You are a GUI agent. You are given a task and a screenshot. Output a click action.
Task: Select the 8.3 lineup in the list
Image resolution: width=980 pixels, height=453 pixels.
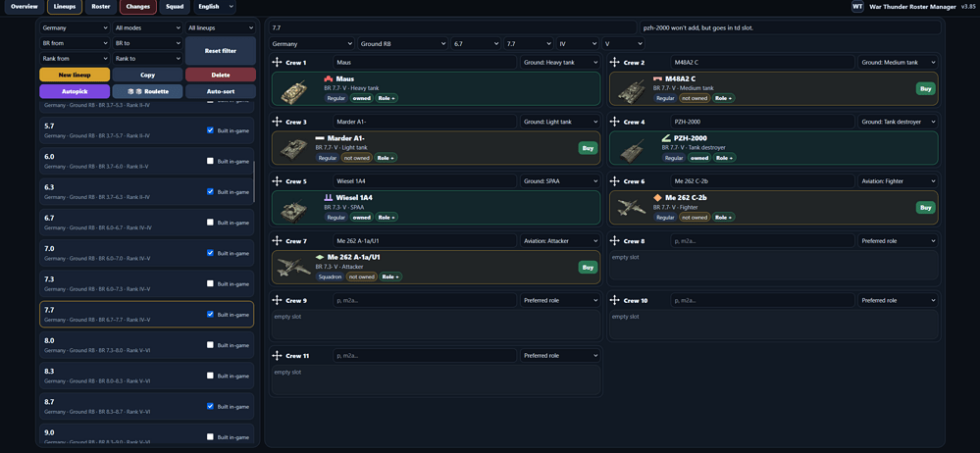146,376
